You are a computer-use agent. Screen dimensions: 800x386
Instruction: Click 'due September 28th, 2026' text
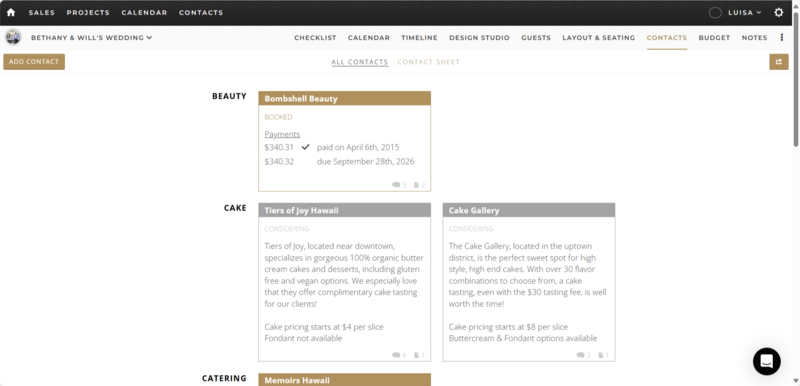[366, 162]
